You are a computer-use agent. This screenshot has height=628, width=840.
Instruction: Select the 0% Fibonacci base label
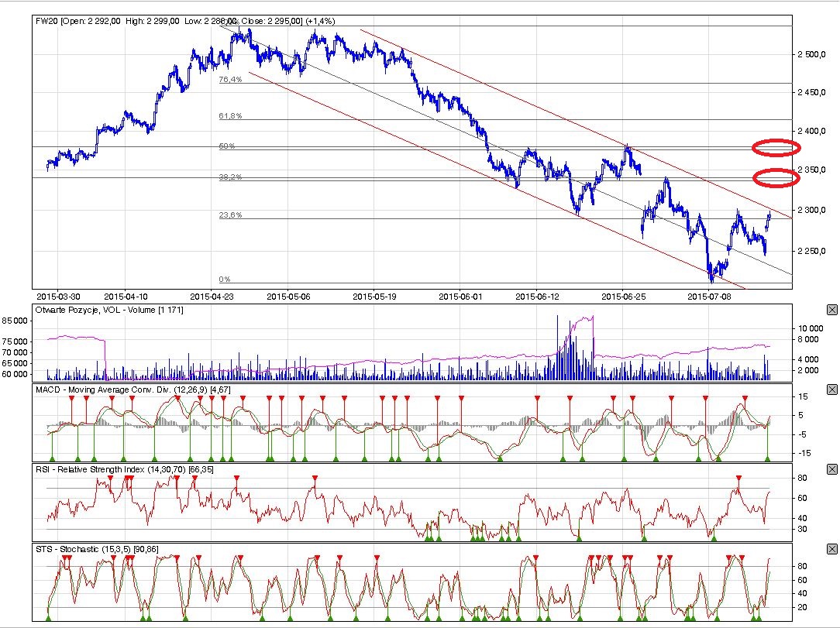pyautogui.click(x=224, y=279)
